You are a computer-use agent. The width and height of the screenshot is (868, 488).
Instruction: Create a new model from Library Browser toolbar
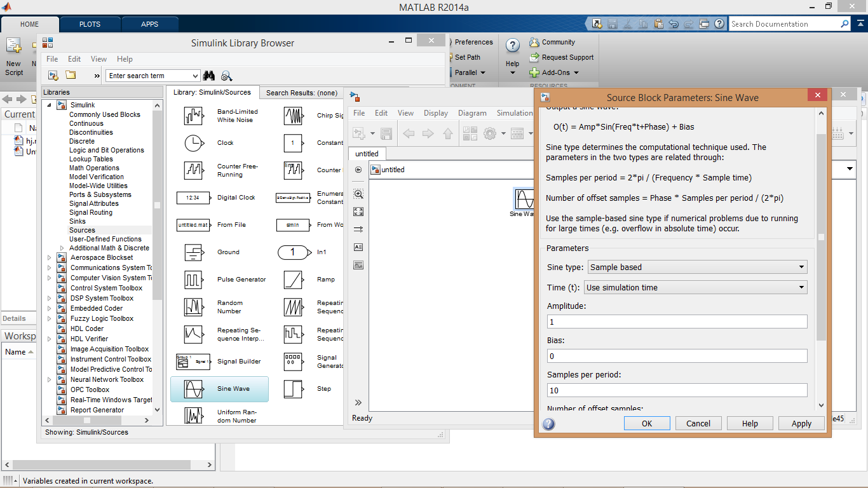[53, 76]
